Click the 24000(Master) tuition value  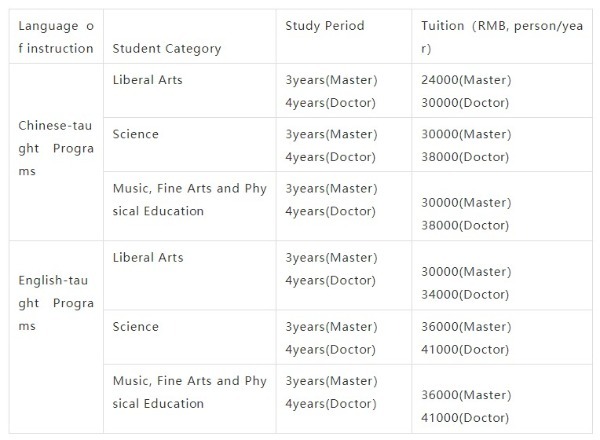pos(466,79)
